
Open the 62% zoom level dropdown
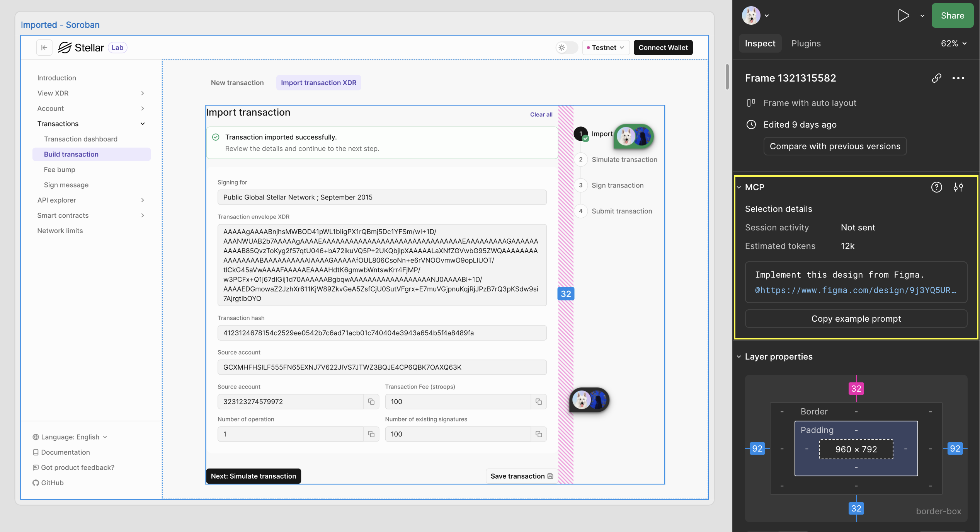coord(953,43)
